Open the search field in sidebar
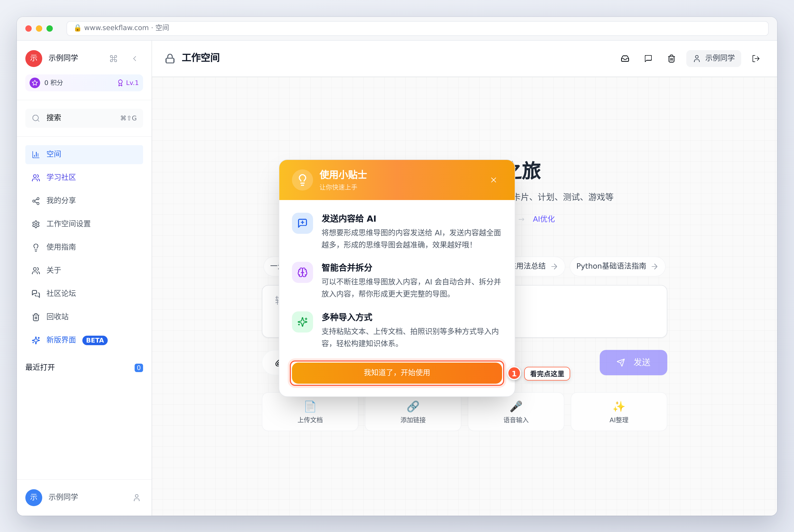 [84, 118]
